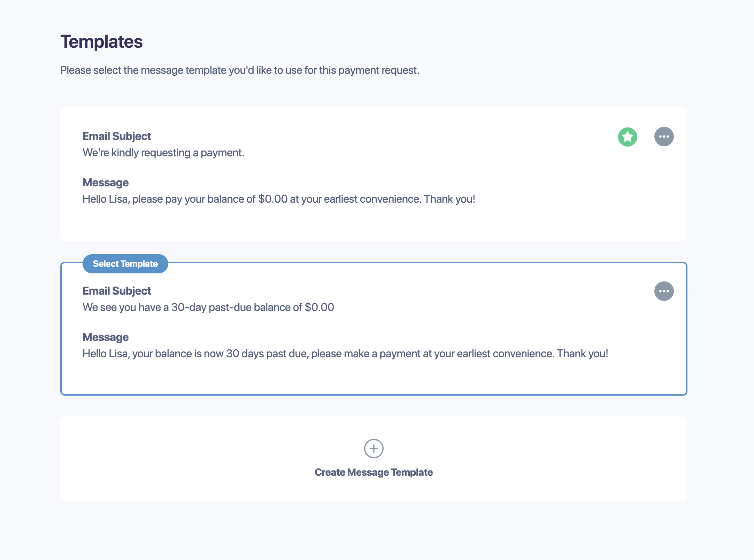Click the Message label in the highlighted template card
Screen dimensions: 754x560
(x=106, y=337)
